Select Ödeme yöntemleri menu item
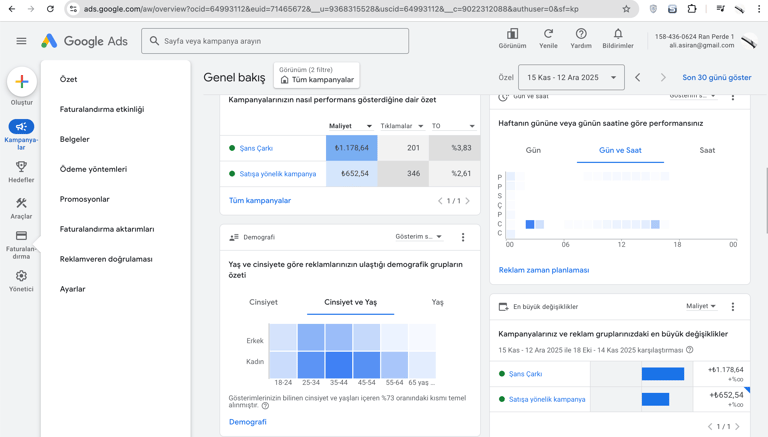 pos(93,169)
